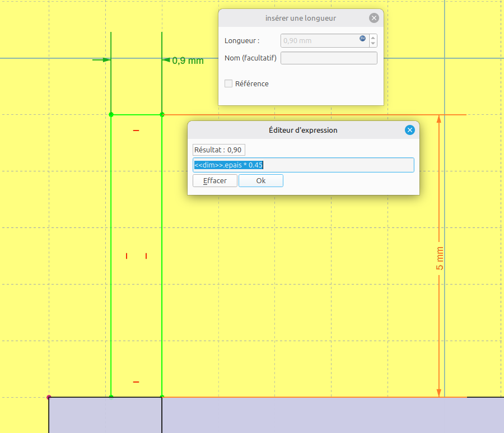Click the Effacer button

pyautogui.click(x=215, y=180)
